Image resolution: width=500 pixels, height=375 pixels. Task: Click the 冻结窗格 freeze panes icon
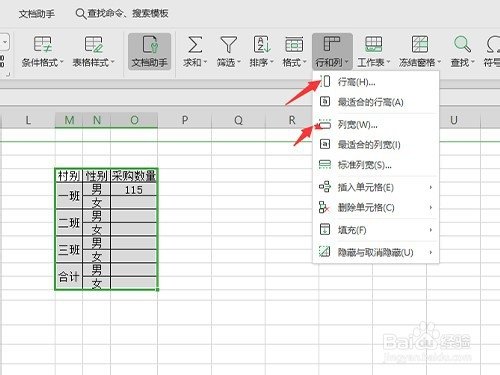(420, 45)
